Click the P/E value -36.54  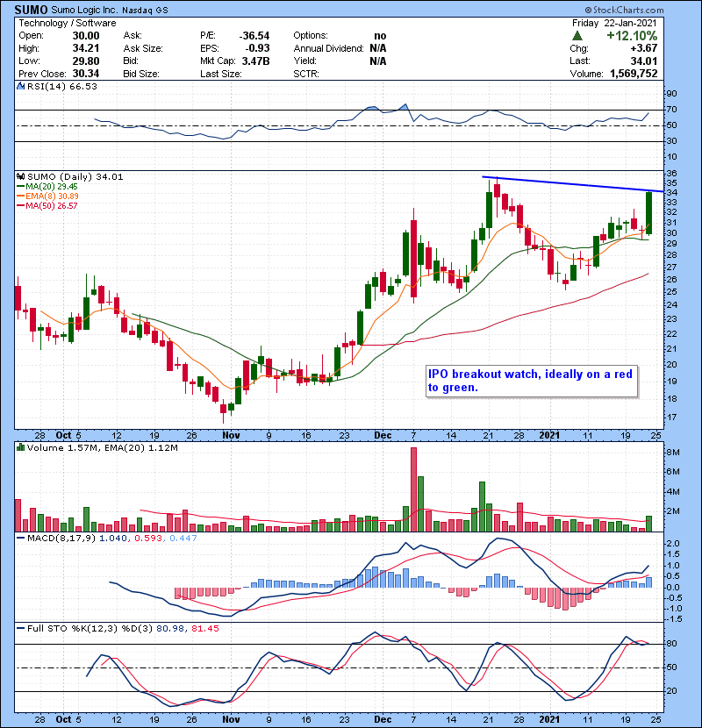[254, 36]
